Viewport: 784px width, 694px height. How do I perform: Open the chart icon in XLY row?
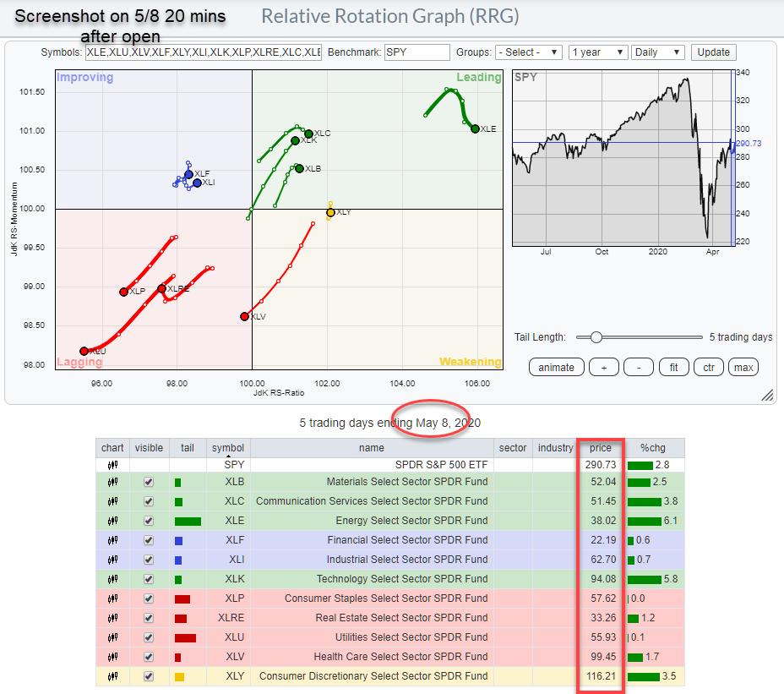point(112,676)
